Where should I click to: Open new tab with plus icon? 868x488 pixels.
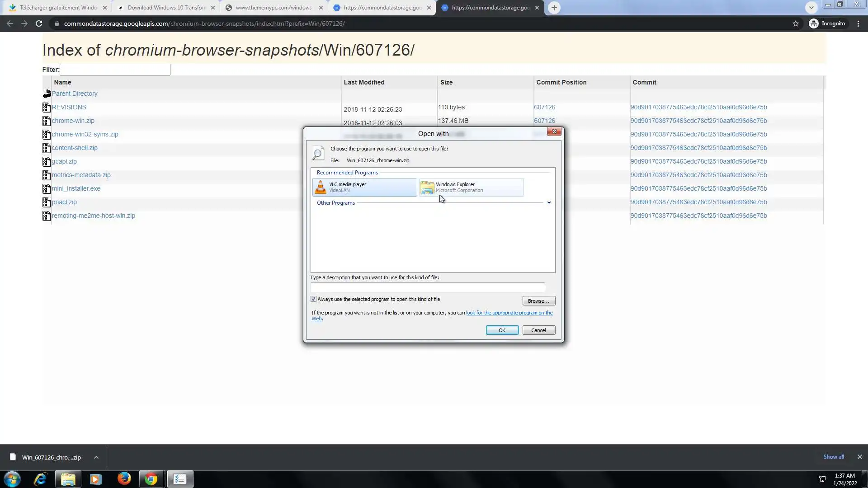(x=554, y=8)
